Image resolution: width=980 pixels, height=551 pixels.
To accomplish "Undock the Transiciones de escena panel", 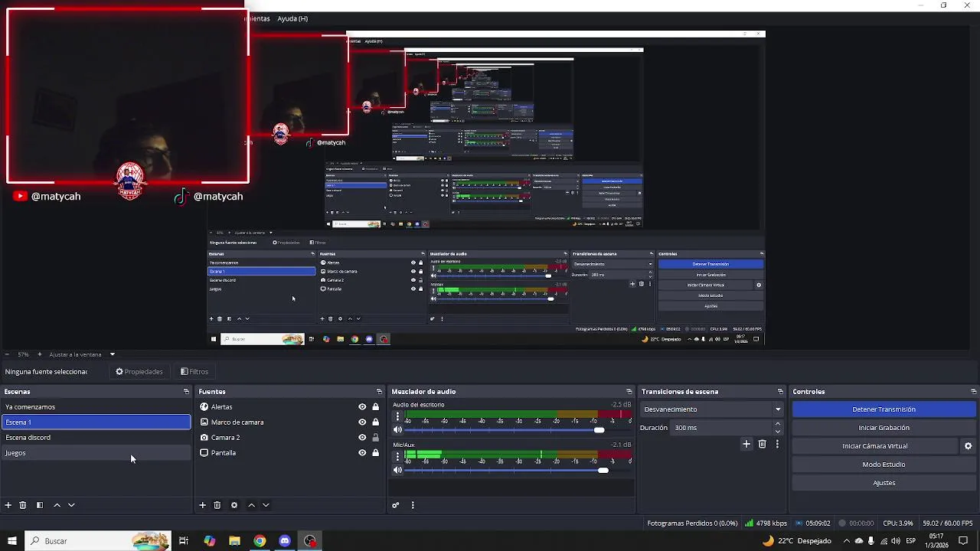I will (780, 392).
